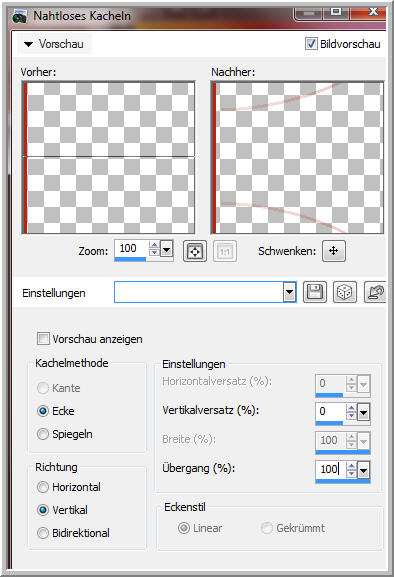Screen dimensions: 394x577
Task: Select the Kante tiling method
Action: point(43,388)
